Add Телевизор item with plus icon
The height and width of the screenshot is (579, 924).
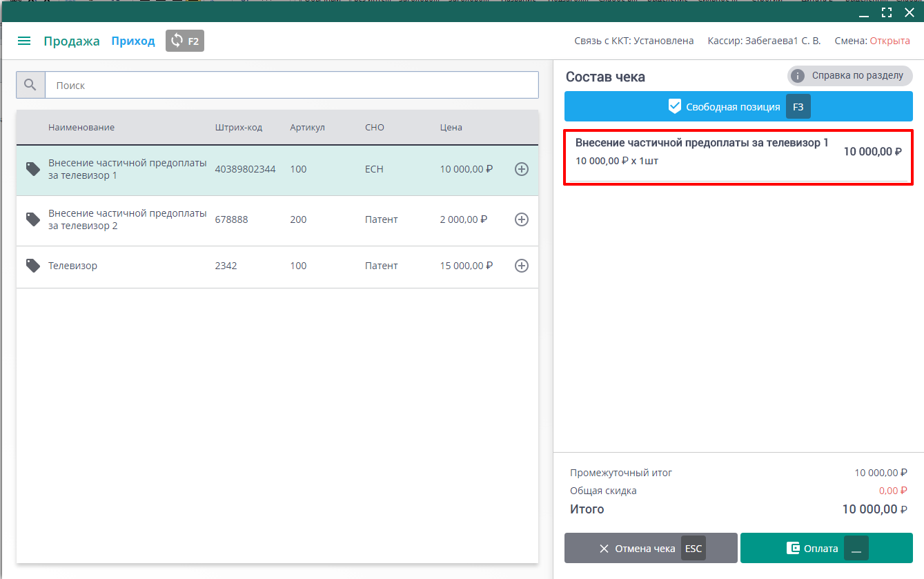[x=522, y=266]
